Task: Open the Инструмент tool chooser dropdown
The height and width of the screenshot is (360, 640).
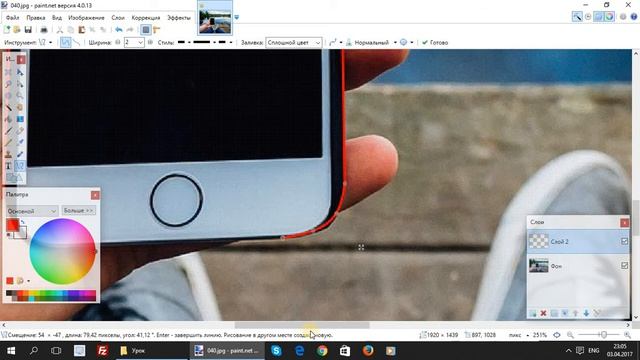Action: click(x=45, y=42)
